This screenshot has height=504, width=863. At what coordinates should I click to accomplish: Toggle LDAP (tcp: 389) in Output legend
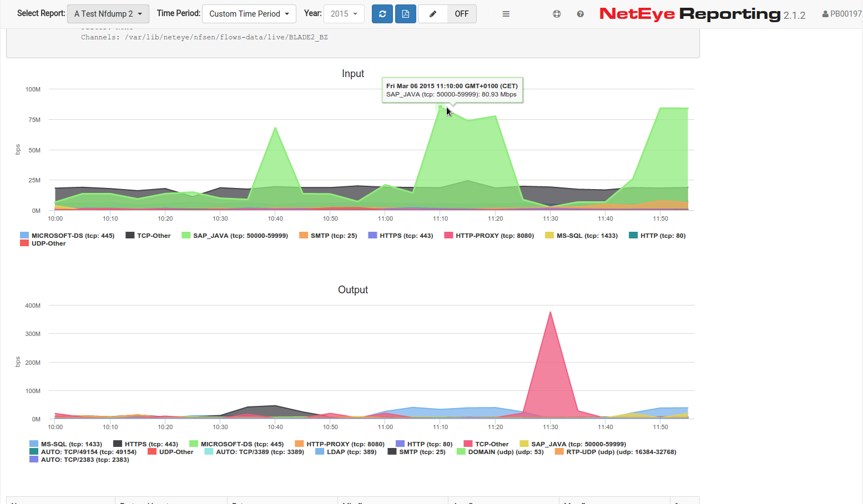pos(346,452)
